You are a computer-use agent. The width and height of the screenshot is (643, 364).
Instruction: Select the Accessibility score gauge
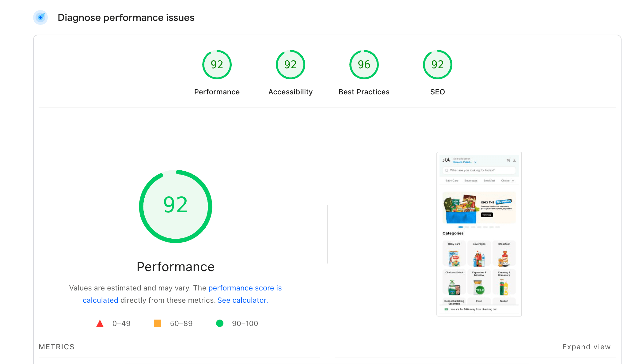tap(291, 65)
